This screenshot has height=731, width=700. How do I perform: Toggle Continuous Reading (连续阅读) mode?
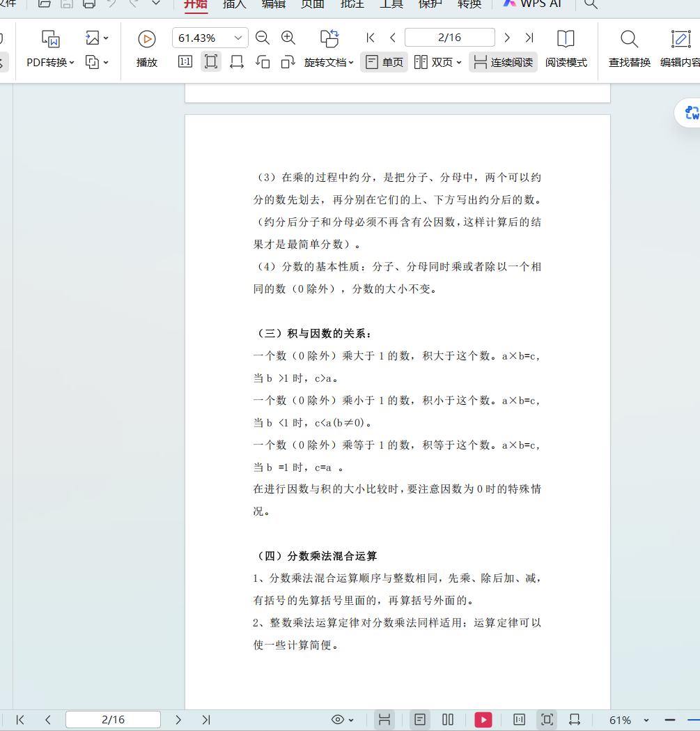(x=503, y=62)
